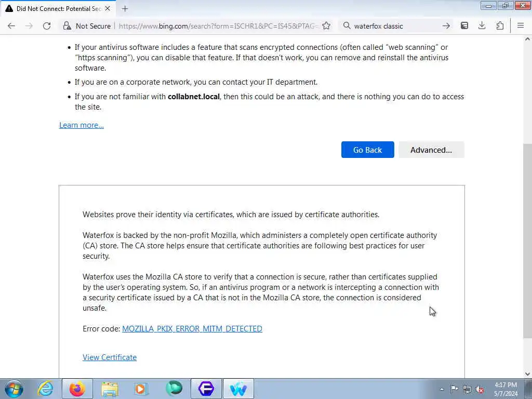The height and width of the screenshot is (399, 532).
Task: Open the green round taskbar app
Action: click(174, 389)
